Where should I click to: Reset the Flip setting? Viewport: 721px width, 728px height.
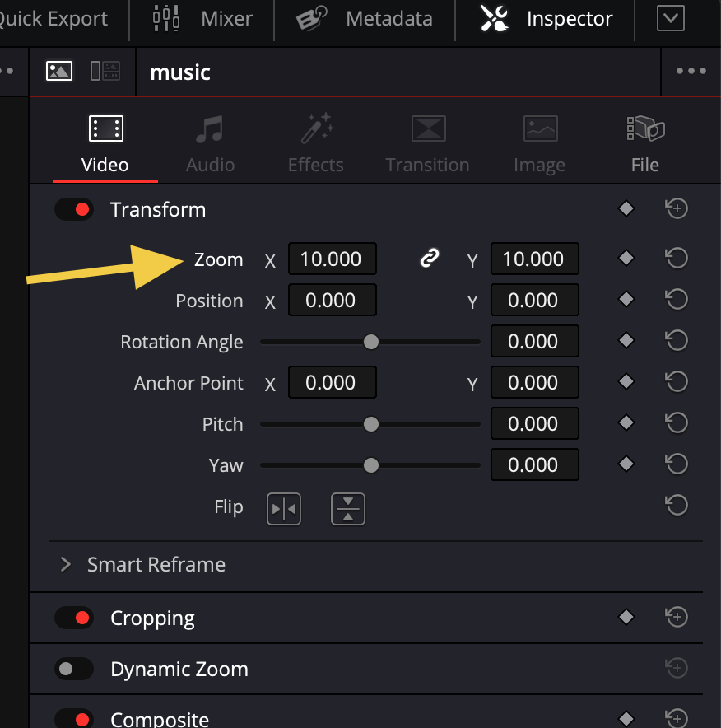pyautogui.click(x=677, y=505)
